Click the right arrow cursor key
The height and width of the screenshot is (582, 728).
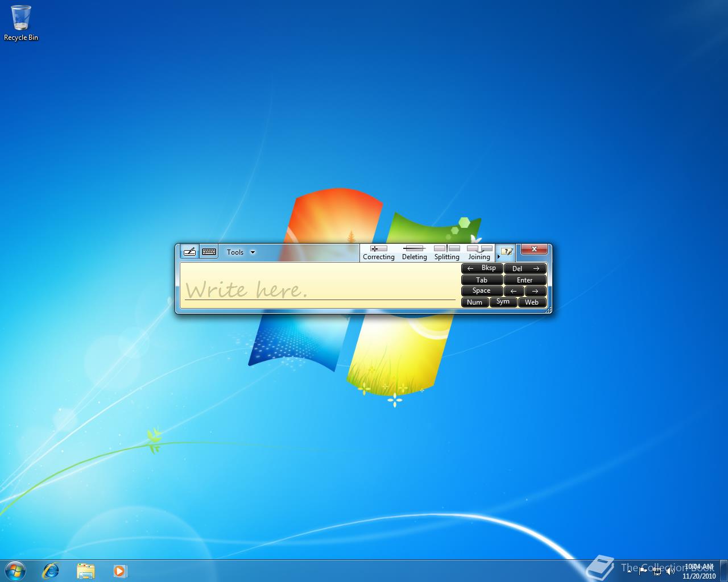click(x=536, y=291)
